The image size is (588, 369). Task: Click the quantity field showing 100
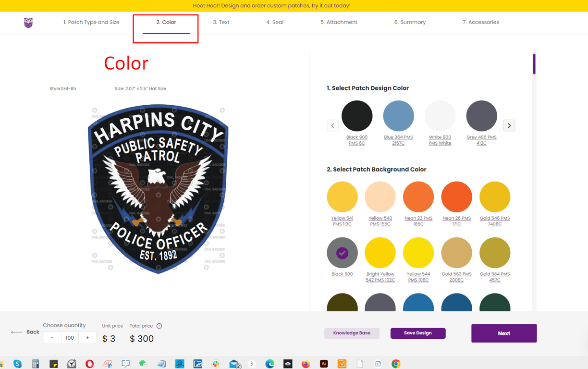click(70, 338)
